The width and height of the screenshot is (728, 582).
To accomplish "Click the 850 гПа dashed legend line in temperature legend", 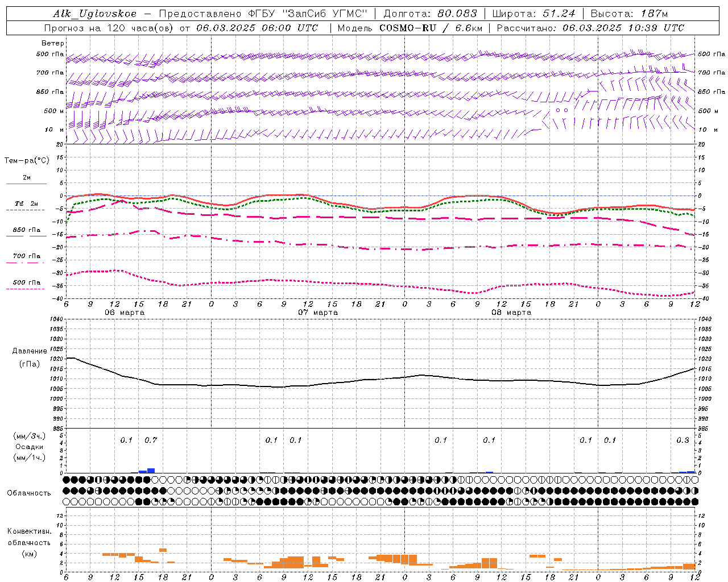I will 26,236.
